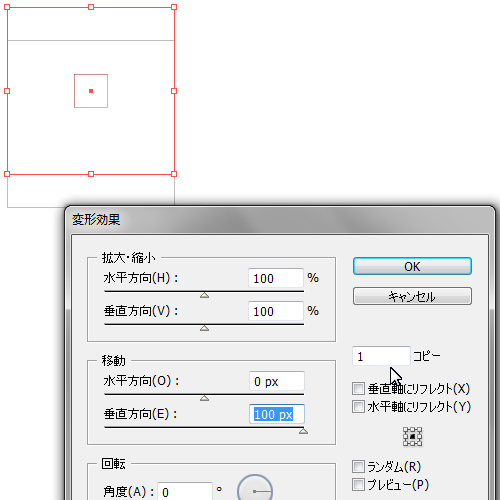This screenshot has height=500, width=500.
Task: Click the 拡大・縮小 水平方向(H) slider handle
Action: [x=204, y=295]
